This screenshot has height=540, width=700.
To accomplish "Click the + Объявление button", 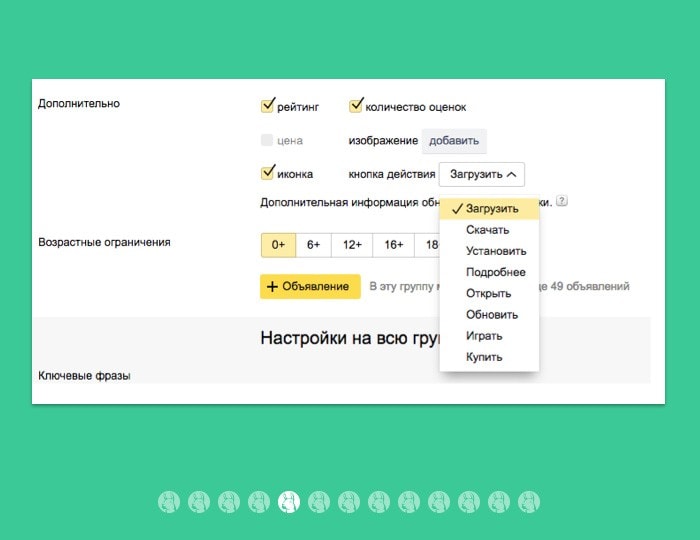I will tap(310, 287).
